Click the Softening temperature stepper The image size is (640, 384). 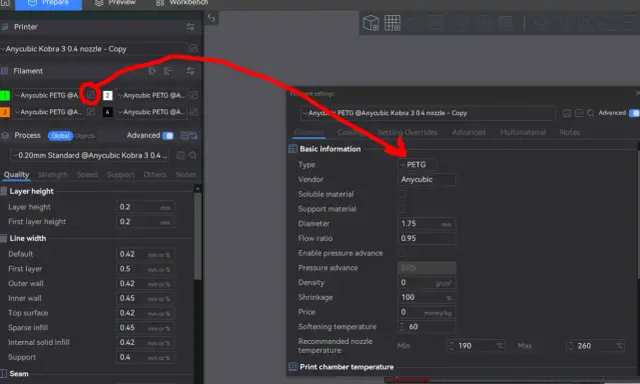point(402,326)
